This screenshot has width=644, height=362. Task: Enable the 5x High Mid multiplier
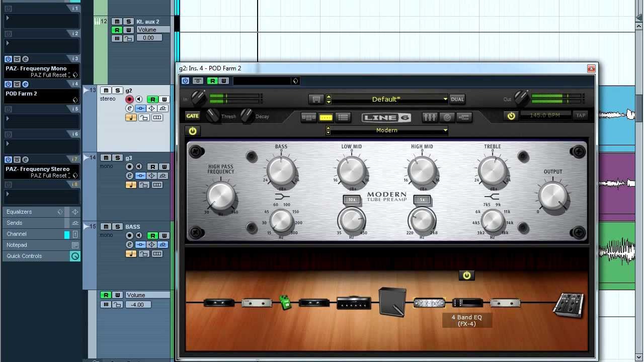422,200
